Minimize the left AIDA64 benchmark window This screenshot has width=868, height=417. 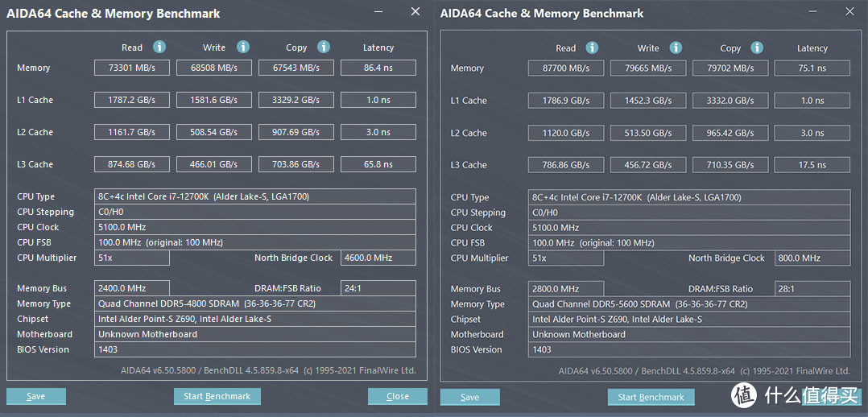pyautogui.click(x=381, y=12)
